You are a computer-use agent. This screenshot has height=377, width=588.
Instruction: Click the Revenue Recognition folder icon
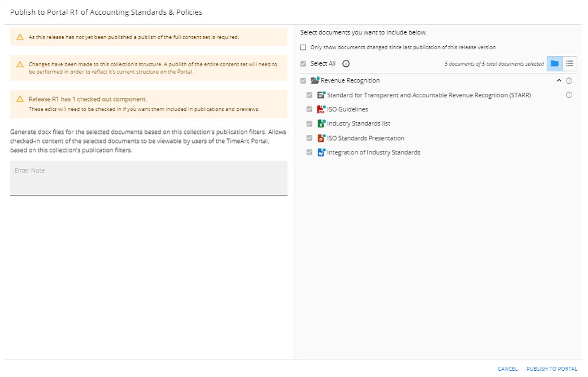coord(315,81)
